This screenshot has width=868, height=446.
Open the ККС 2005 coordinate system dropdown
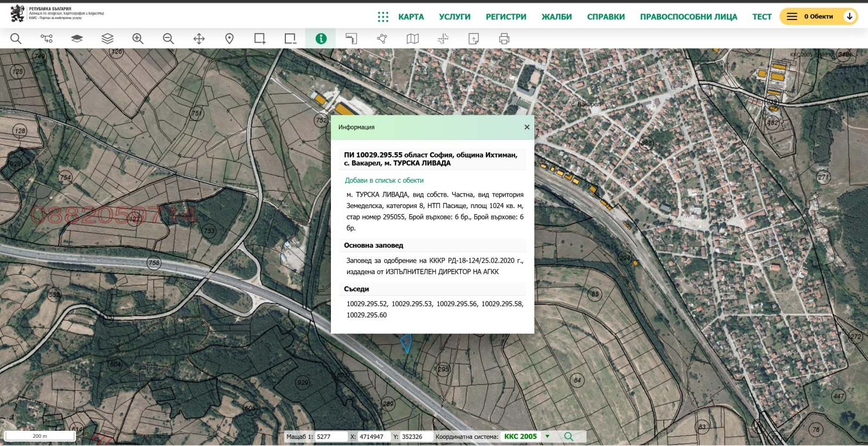pos(526,436)
